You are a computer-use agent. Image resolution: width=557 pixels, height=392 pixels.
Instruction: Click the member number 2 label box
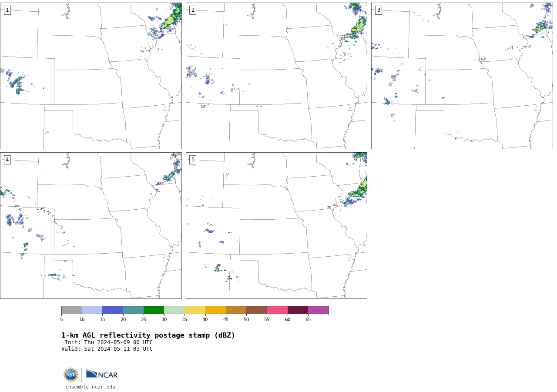193,10
